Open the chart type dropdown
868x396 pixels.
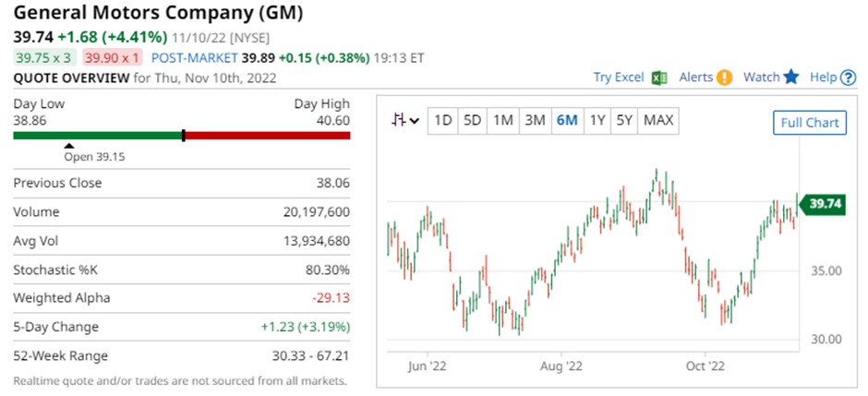(x=405, y=120)
